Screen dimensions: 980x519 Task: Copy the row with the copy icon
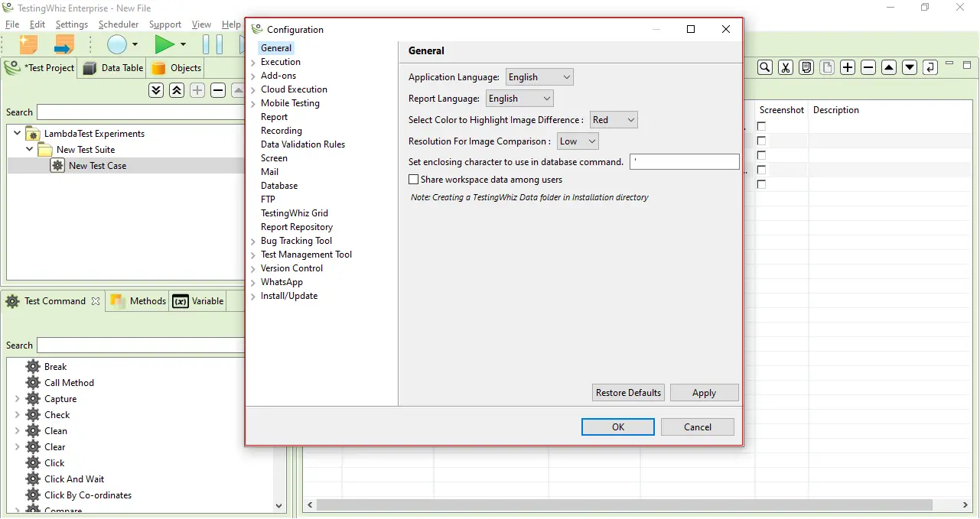[x=806, y=67]
